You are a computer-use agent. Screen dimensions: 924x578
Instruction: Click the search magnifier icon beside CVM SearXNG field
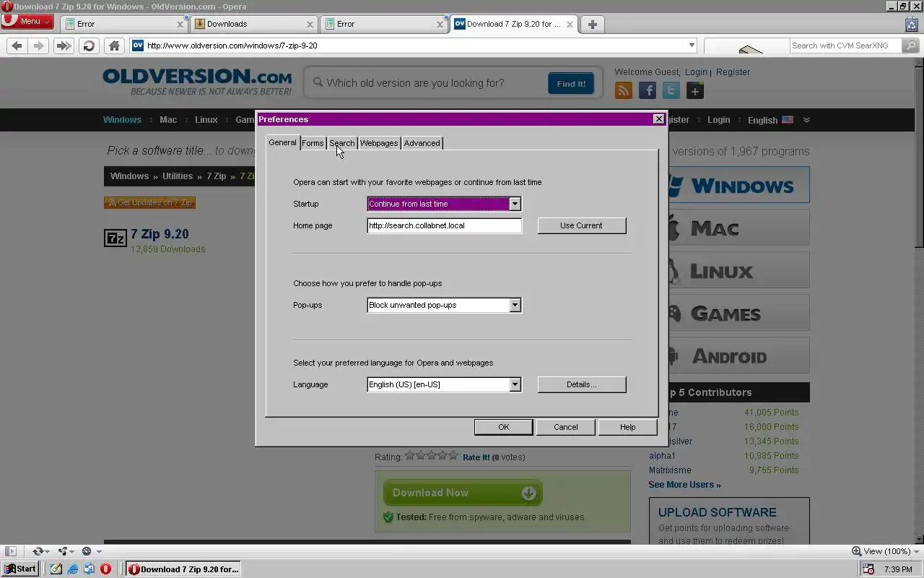pos(911,46)
